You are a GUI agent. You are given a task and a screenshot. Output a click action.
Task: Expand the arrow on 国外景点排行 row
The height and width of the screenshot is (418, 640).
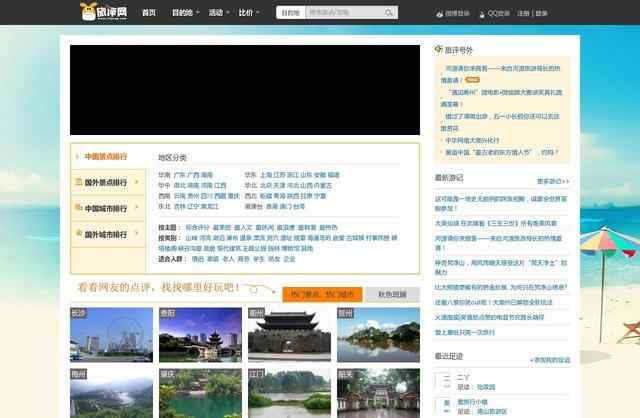[x=136, y=182]
